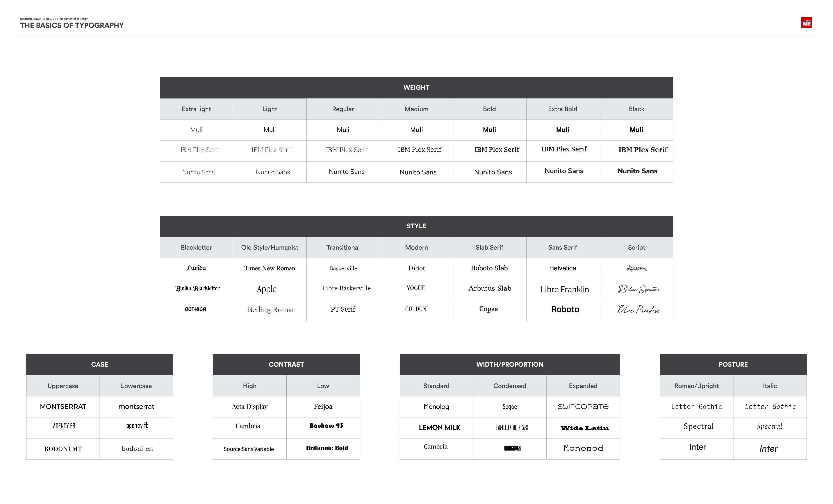Click the 'Berling Roman' cell
Screen dimensions: 833x504
click(x=269, y=311)
